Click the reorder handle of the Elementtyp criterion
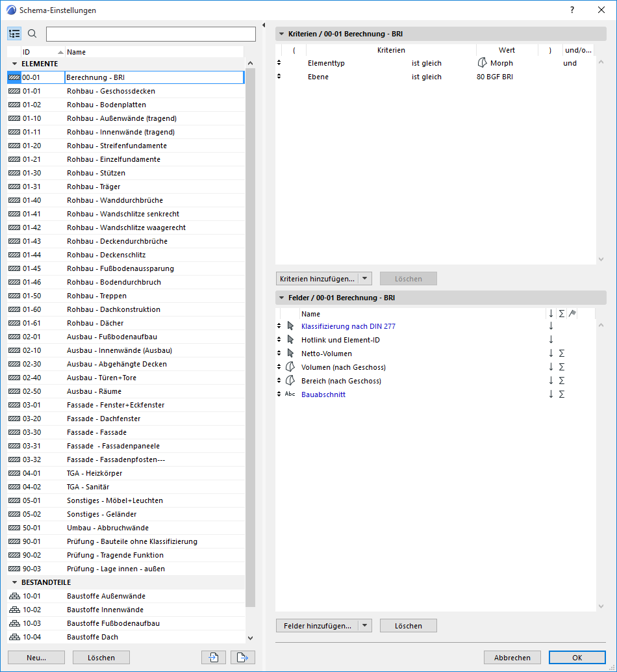 point(279,62)
